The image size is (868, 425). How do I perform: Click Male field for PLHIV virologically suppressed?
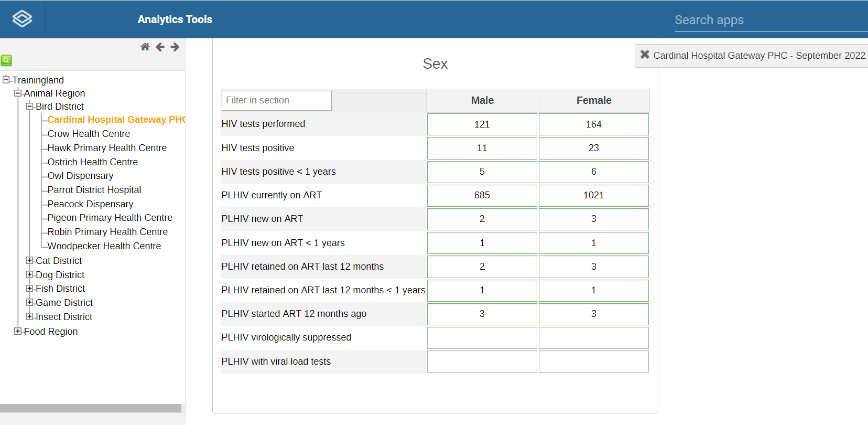tap(482, 338)
